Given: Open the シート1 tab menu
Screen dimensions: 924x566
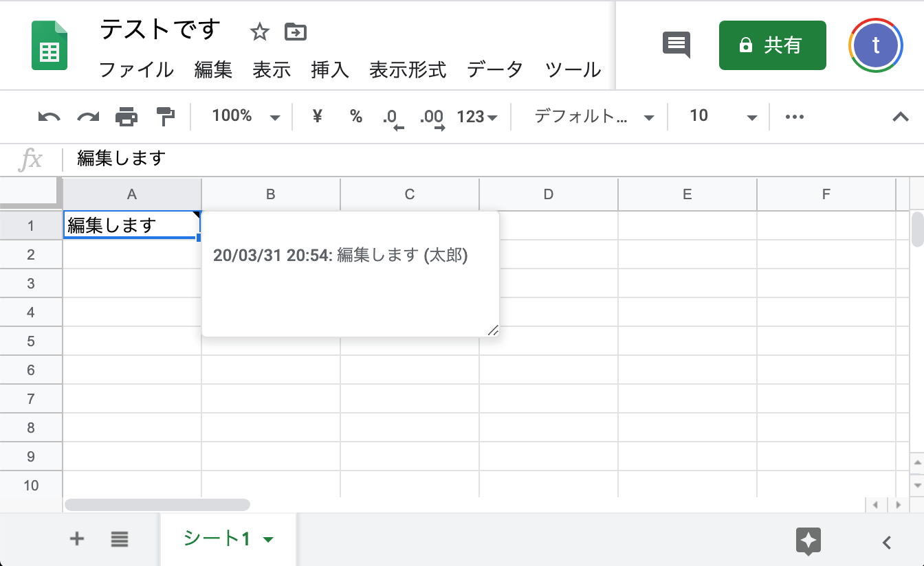Looking at the screenshot, I should coord(268,539).
